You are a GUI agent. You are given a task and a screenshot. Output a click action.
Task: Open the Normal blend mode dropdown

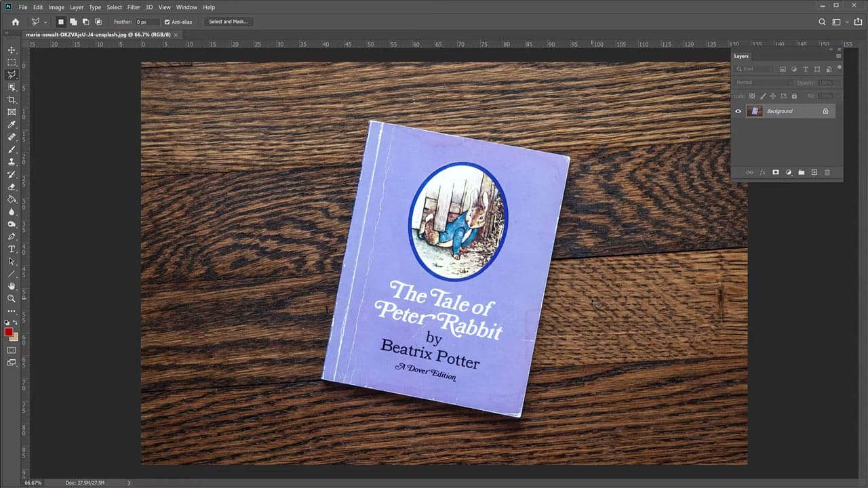(764, 83)
